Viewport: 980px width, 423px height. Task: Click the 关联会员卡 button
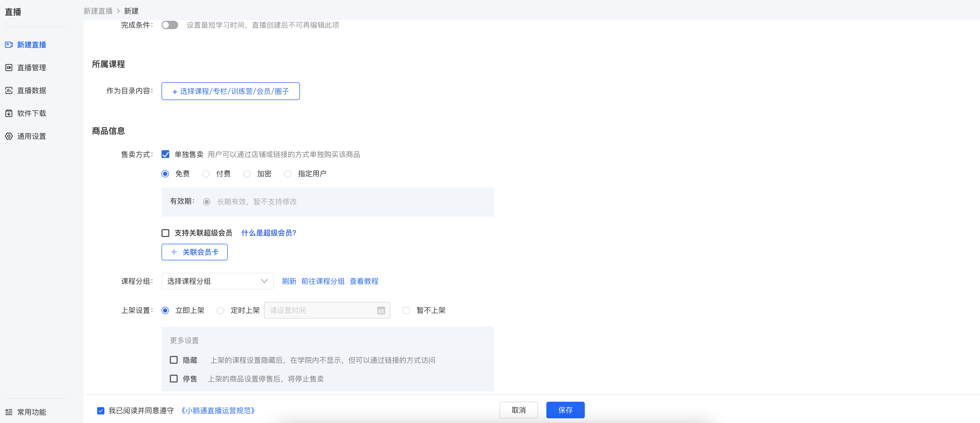194,252
